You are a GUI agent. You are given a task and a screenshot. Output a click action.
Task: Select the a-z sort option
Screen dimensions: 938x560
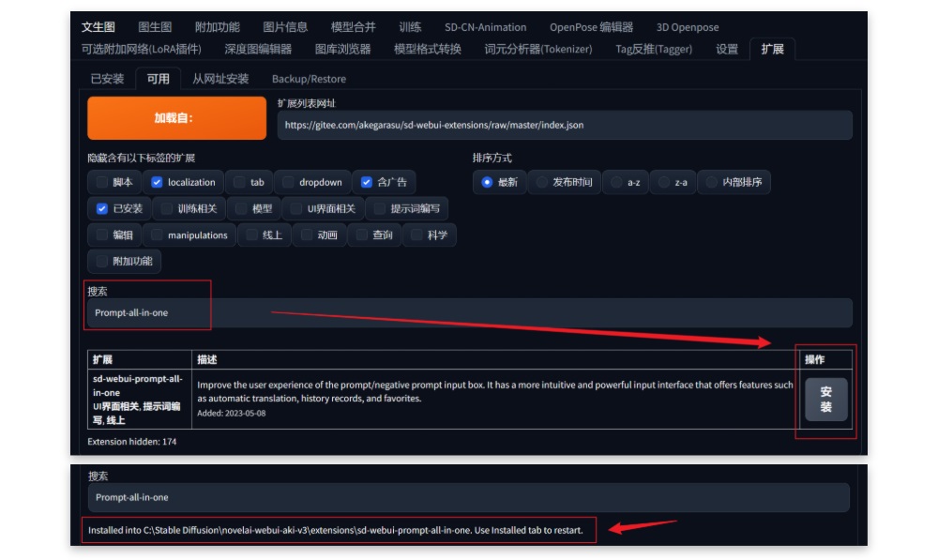pyautogui.click(x=616, y=182)
